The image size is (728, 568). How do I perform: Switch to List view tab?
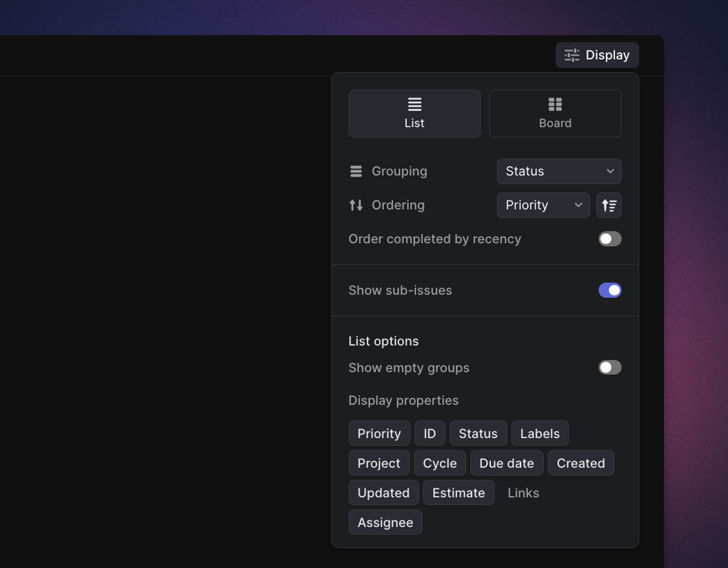[414, 114]
